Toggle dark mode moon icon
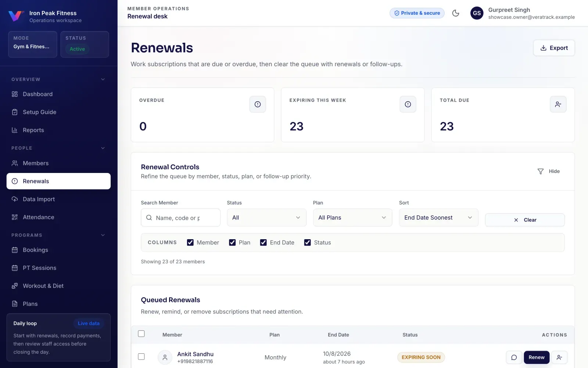 pos(456,13)
